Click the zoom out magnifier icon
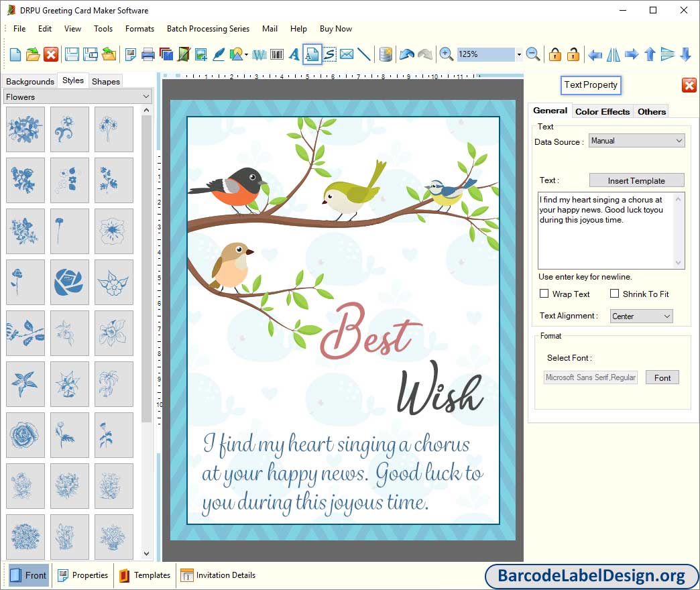 (533, 54)
